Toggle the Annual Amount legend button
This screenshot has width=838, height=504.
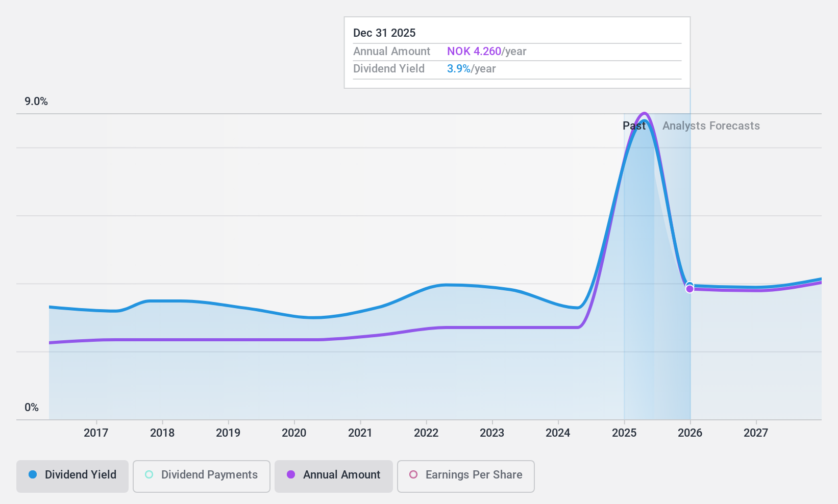pyautogui.click(x=334, y=476)
